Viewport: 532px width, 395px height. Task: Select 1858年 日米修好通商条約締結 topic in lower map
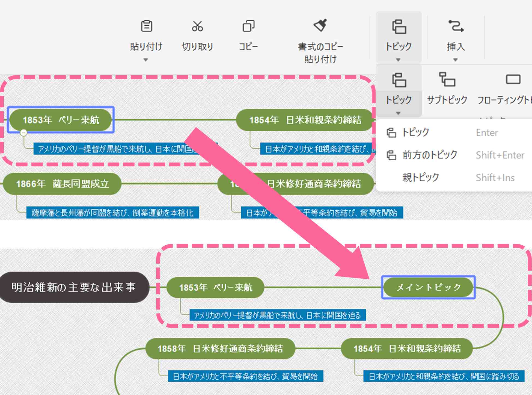[220, 349]
